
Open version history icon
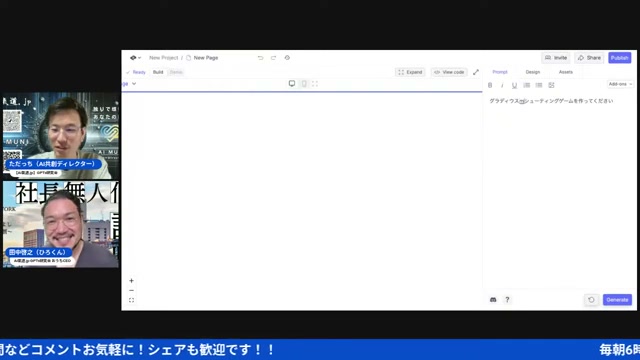[287, 58]
